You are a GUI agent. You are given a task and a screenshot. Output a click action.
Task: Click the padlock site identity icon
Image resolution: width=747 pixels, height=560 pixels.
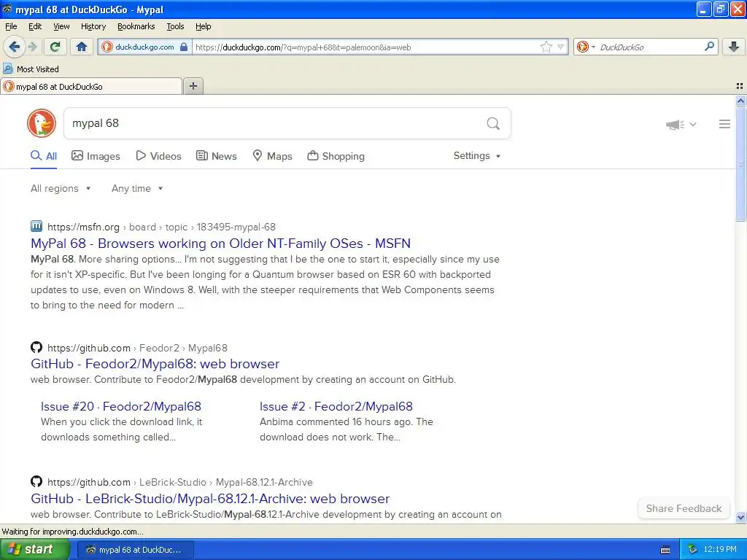tap(183, 47)
